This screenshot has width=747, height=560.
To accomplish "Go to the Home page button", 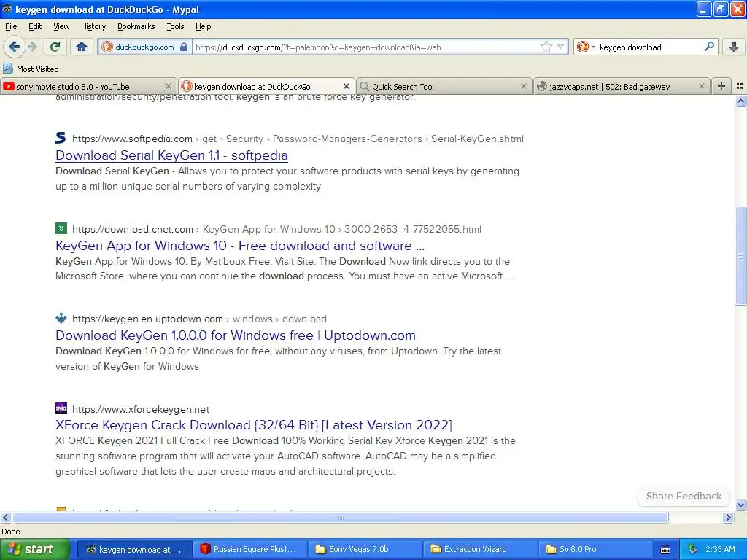I will click(x=82, y=47).
